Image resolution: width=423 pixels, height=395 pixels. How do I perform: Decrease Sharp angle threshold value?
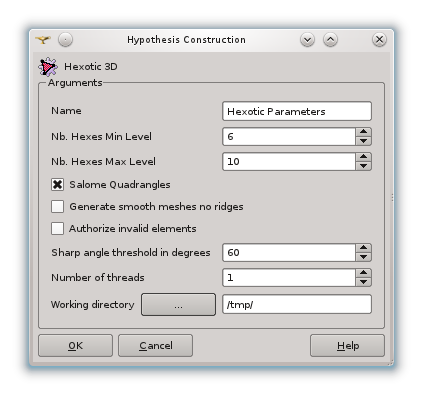click(x=363, y=257)
